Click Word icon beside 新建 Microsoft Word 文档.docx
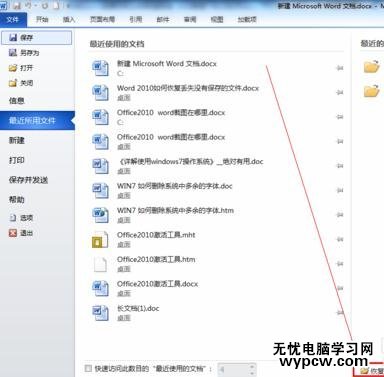Viewport: 384px width, 377px height. click(x=100, y=68)
